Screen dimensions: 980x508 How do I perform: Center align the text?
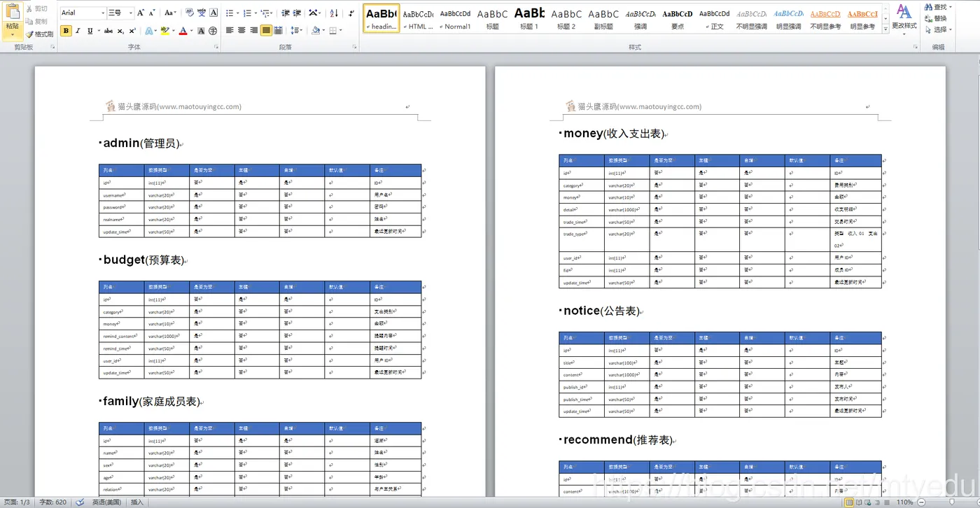click(242, 31)
